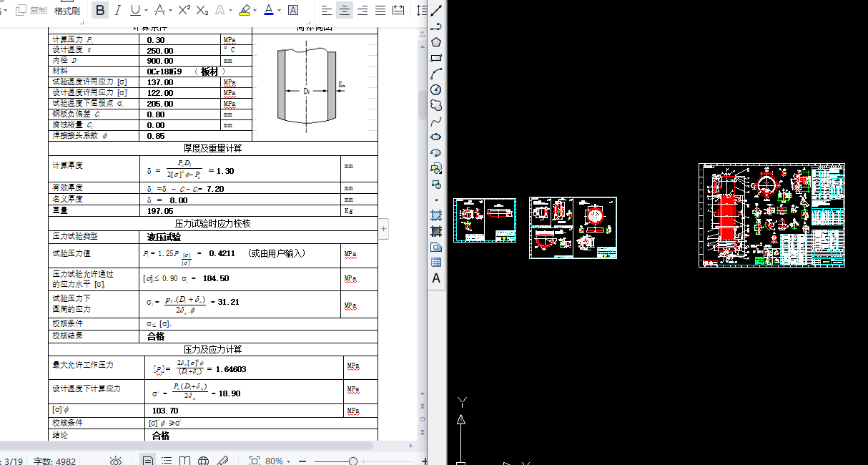This screenshot has width=868, height=465.
Task: Click the Copy (复制) button
Action: [31, 10]
